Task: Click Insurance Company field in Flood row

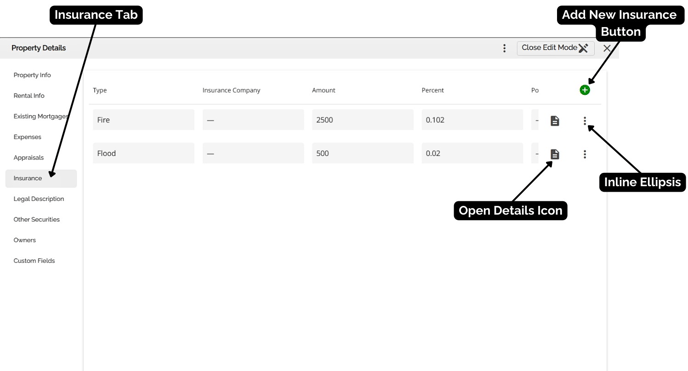Action: (x=253, y=153)
